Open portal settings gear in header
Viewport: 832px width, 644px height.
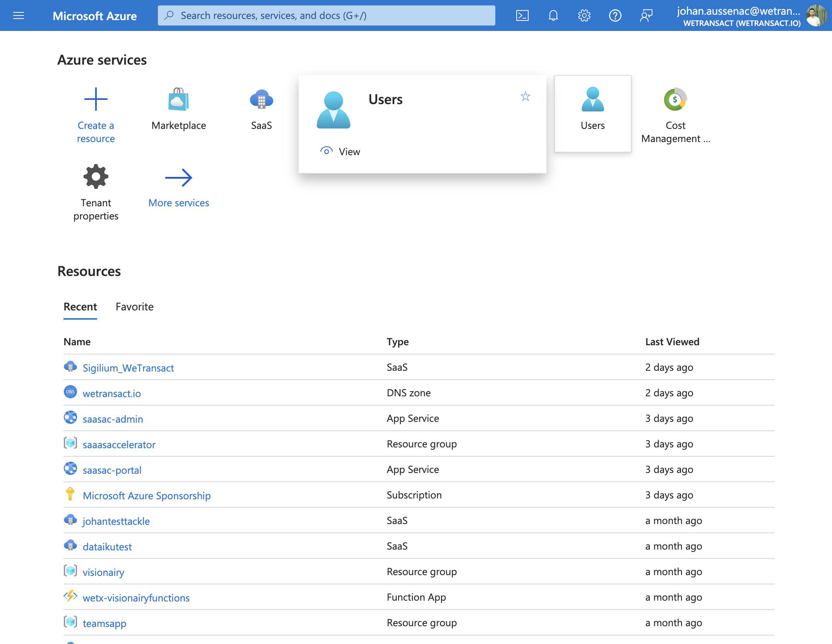[584, 15]
